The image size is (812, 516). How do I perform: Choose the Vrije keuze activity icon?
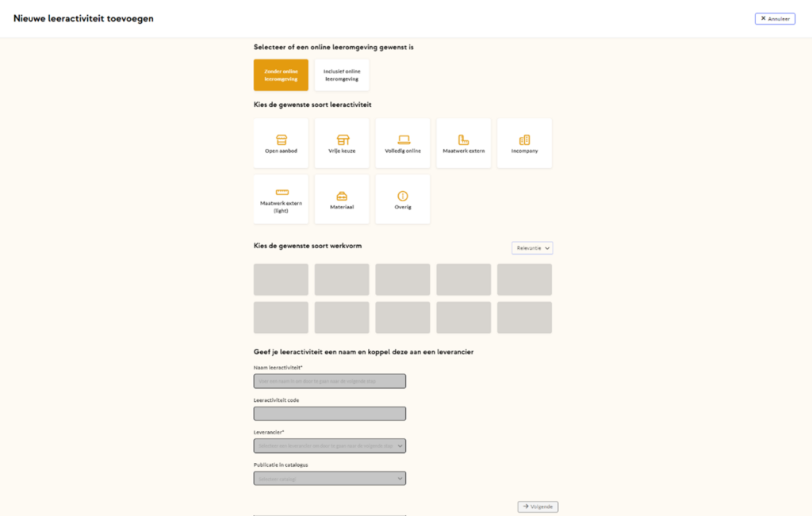tap(342, 140)
